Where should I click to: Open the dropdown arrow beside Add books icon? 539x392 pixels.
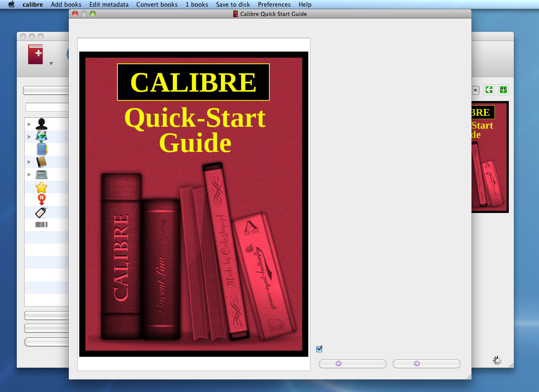[51, 64]
